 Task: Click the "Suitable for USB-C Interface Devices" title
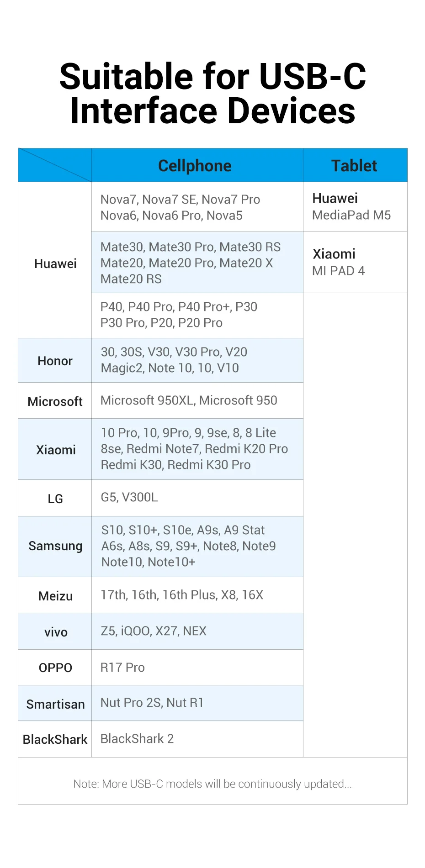coord(212,94)
